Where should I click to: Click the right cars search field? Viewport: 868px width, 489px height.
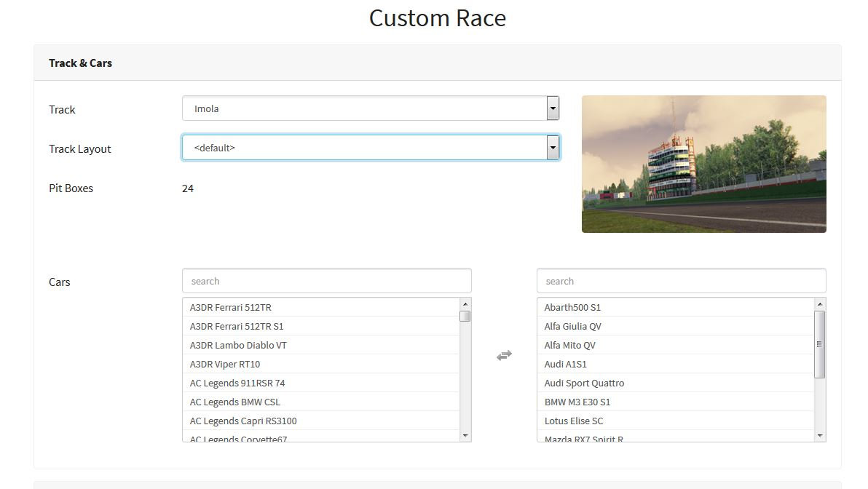pyautogui.click(x=681, y=281)
